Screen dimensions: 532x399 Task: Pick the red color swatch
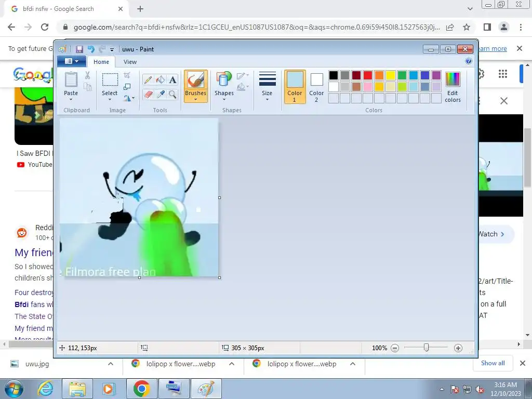pos(368,75)
